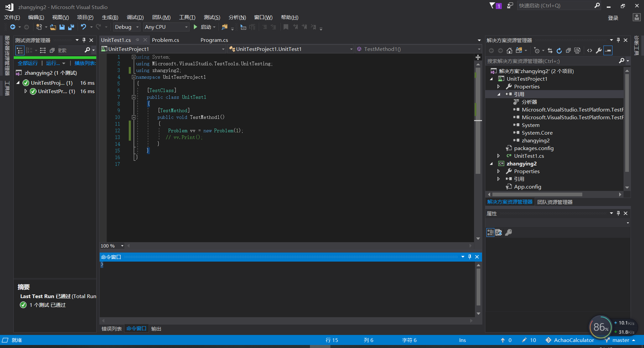Click the Navigate Backward toolbar arrow
Image resolution: width=644 pixels, height=348 pixels.
pyautogui.click(x=13, y=27)
